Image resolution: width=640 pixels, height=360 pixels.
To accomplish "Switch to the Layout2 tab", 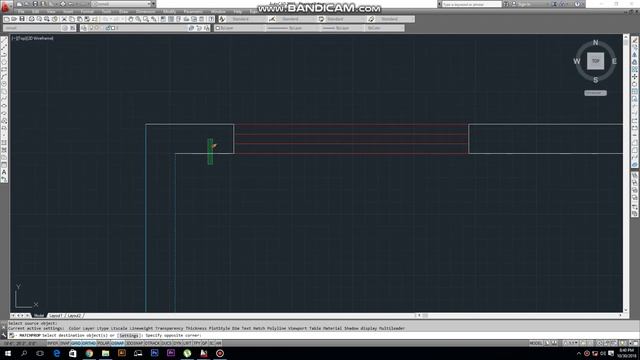I will pyautogui.click(x=74, y=316).
